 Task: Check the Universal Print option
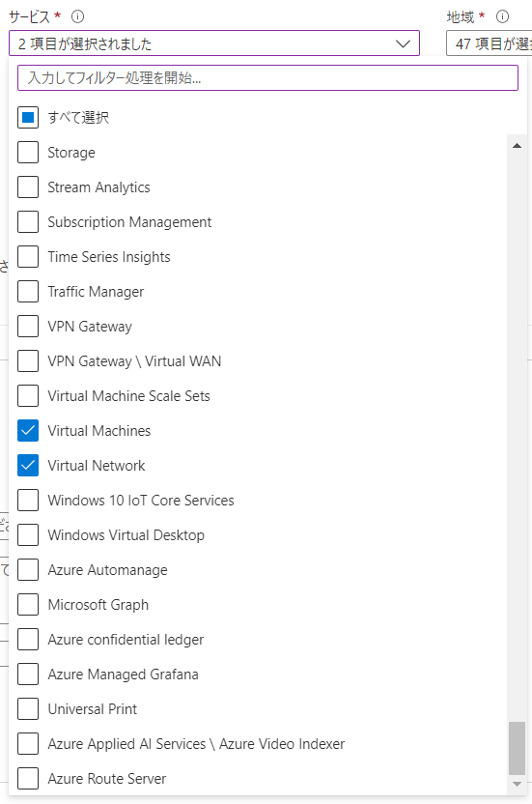(x=28, y=709)
